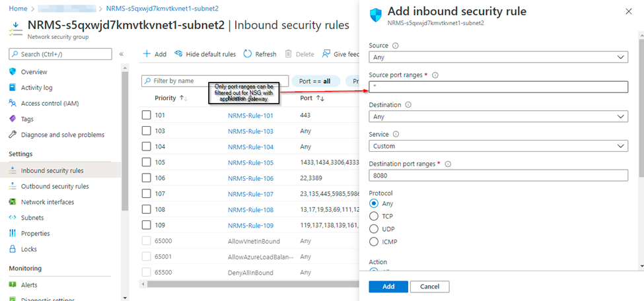
Task: Click the Destination port ranges field
Action: [498, 176]
